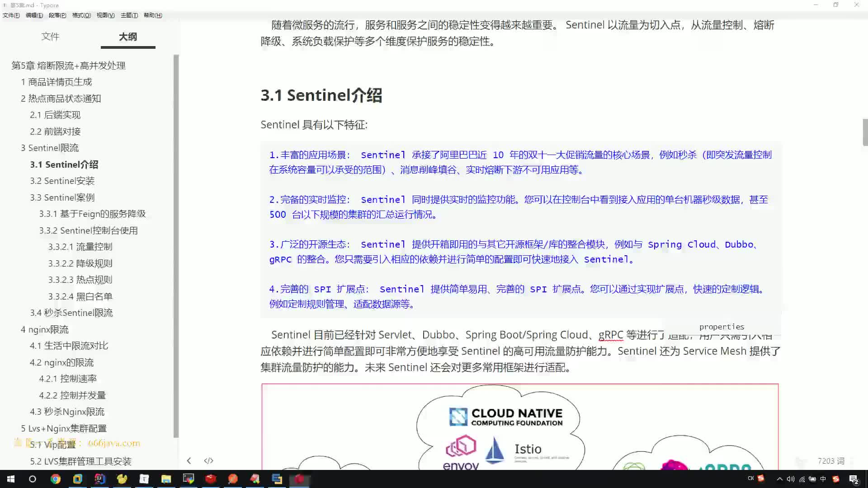Go to 3.3.1 基于Feign的服务降级
868x488 pixels.
coord(93,214)
